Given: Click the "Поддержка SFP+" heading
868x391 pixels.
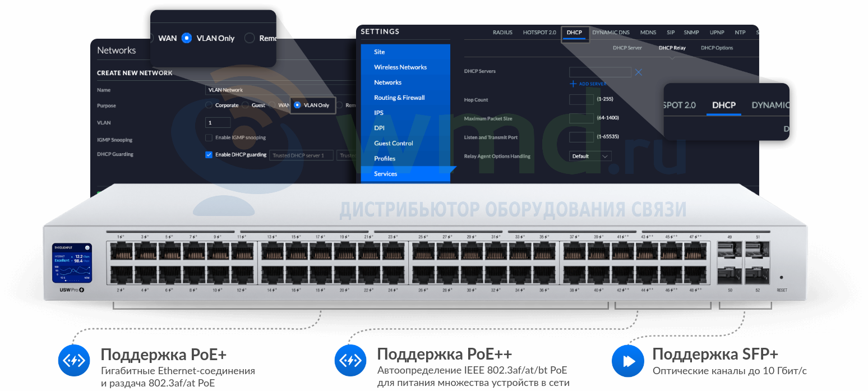Looking at the screenshot, I should click(x=715, y=355).
